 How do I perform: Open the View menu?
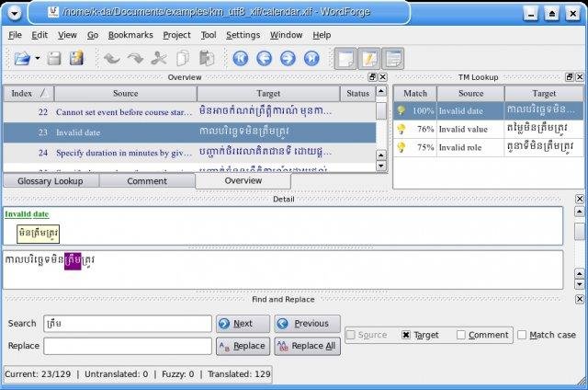point(67,35)
